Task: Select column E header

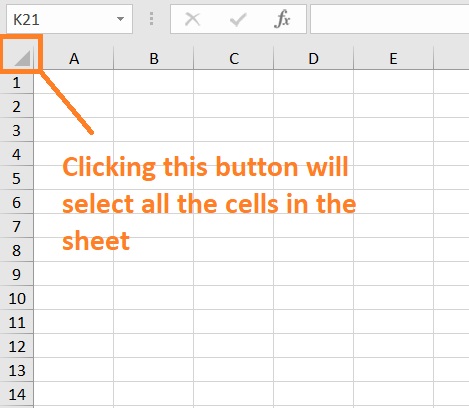Action: (x=393, y=59)
